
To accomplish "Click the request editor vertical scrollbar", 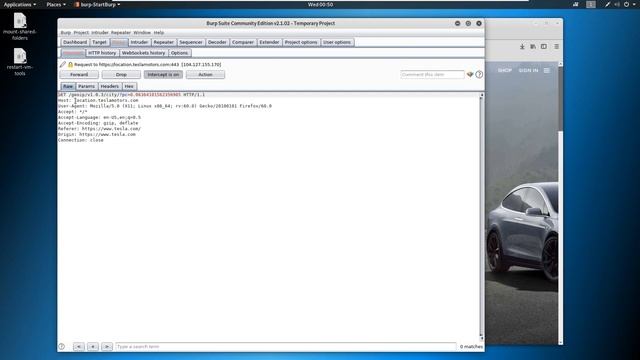I will (482, 216).
